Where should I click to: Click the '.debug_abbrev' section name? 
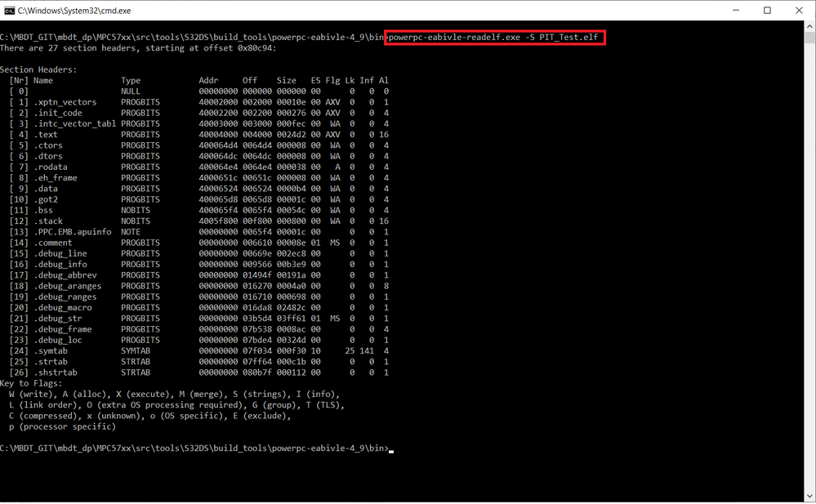click(65, 275)
